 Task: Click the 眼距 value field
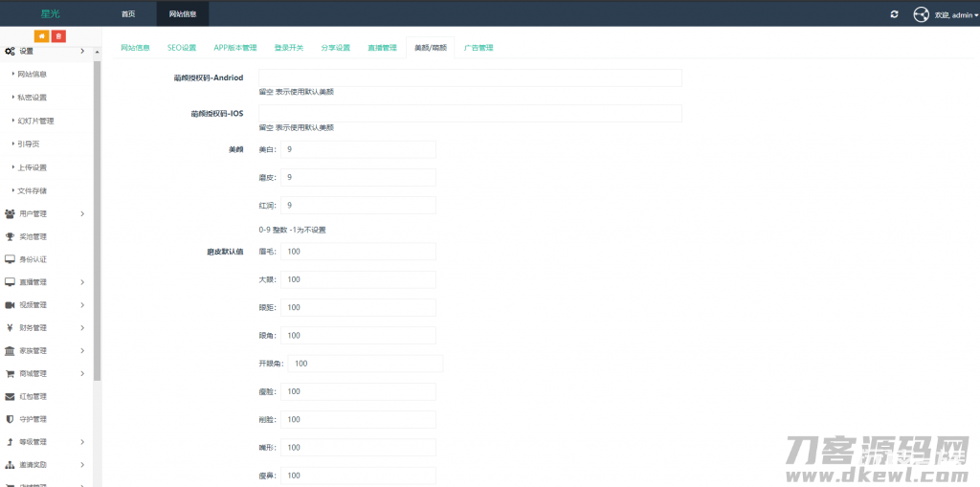(358, 307)
